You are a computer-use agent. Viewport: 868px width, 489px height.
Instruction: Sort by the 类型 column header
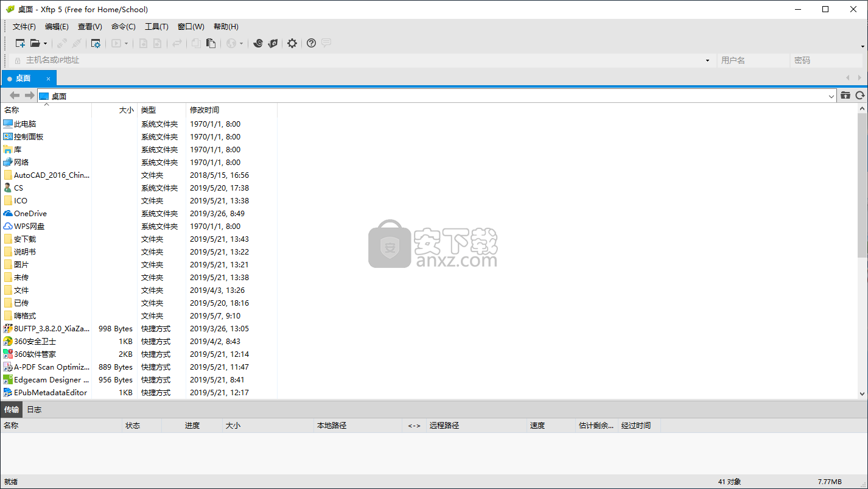click(161, 110)
